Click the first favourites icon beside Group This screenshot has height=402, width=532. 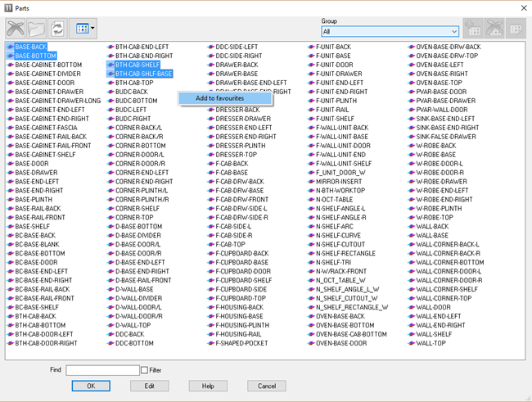point(473,28)
